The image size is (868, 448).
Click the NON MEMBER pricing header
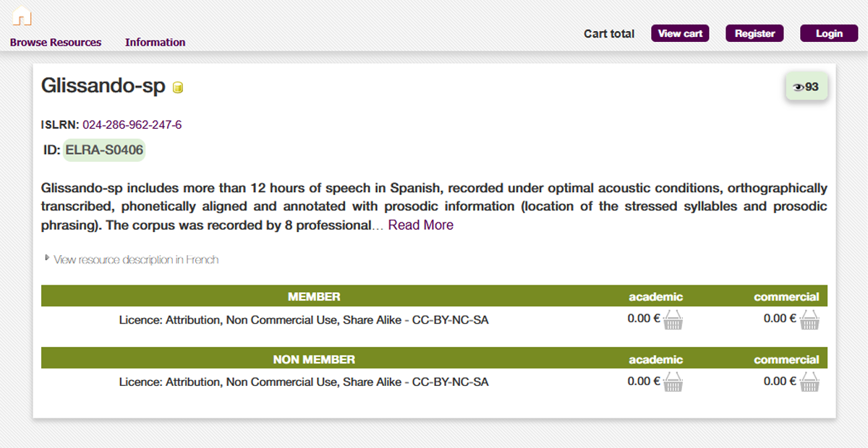[314, 359]
